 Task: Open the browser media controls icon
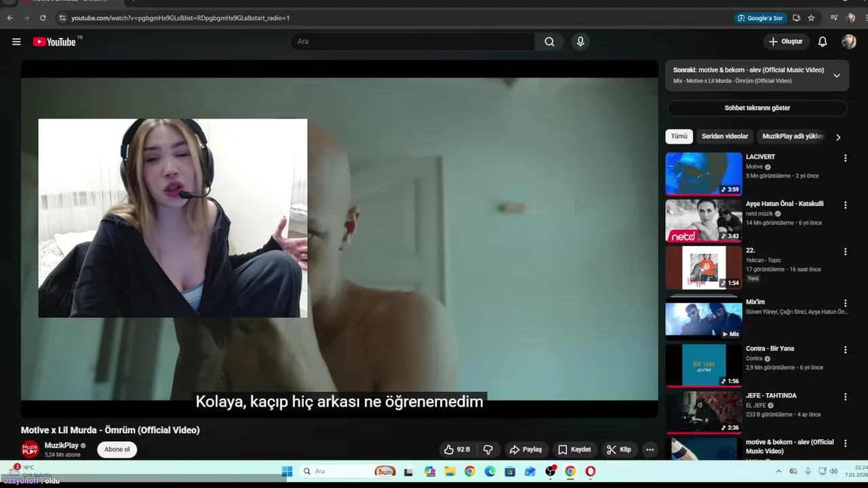(x=834, y=18)
